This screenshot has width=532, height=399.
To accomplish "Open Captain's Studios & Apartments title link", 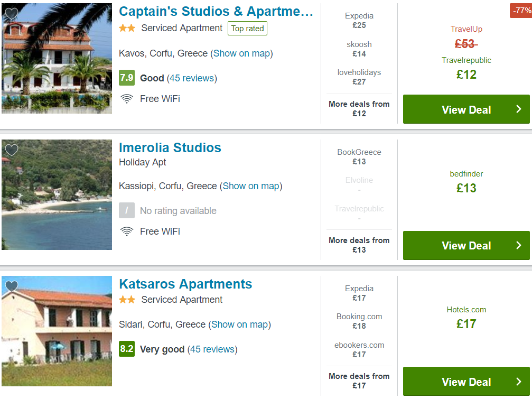I will [x=216, y=11].
